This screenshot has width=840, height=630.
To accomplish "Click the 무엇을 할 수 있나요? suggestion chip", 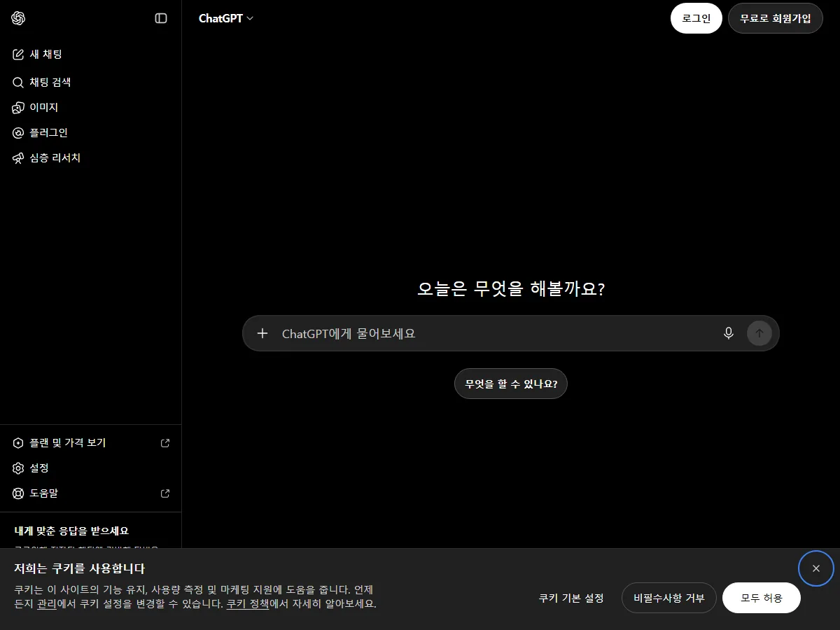I will point(511,384).
